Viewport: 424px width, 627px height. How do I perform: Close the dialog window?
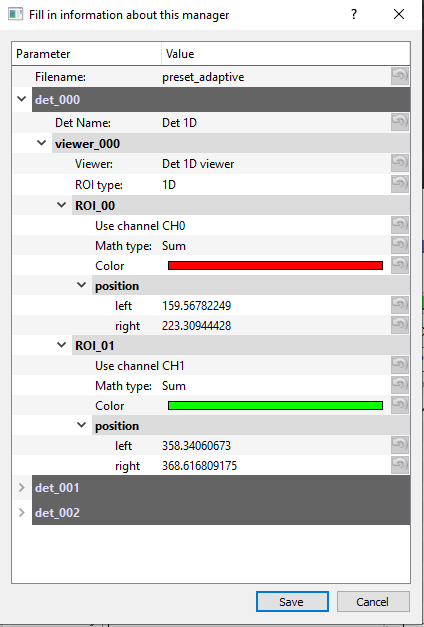point(399,14)
